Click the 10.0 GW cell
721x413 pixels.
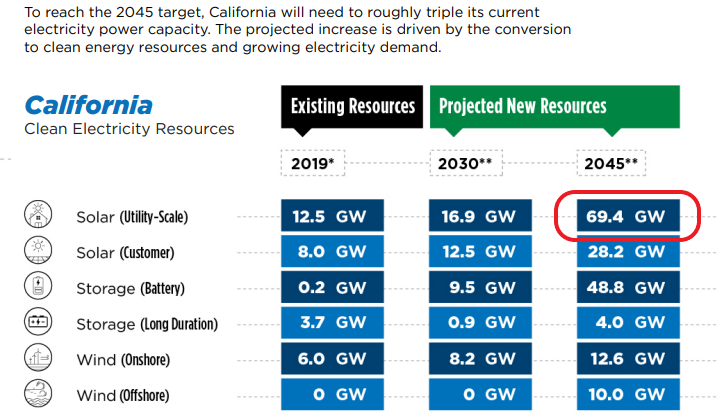(628, 394)
